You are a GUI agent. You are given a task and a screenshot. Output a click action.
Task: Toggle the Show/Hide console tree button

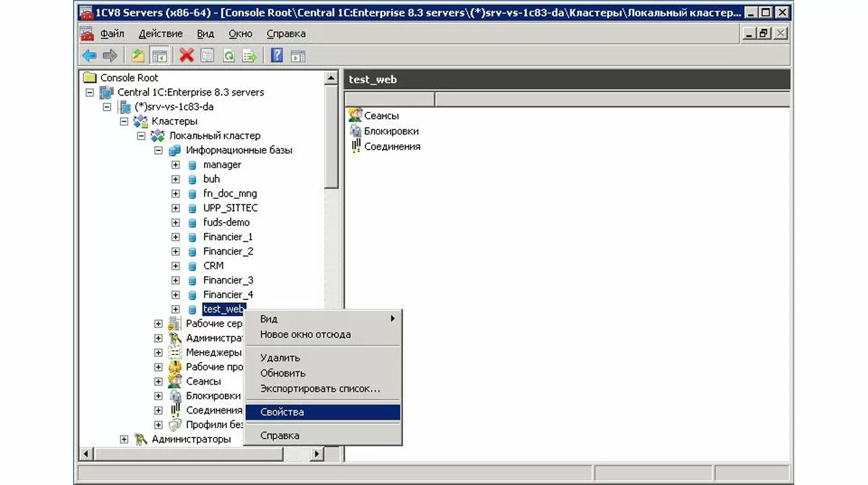(159, 56)
